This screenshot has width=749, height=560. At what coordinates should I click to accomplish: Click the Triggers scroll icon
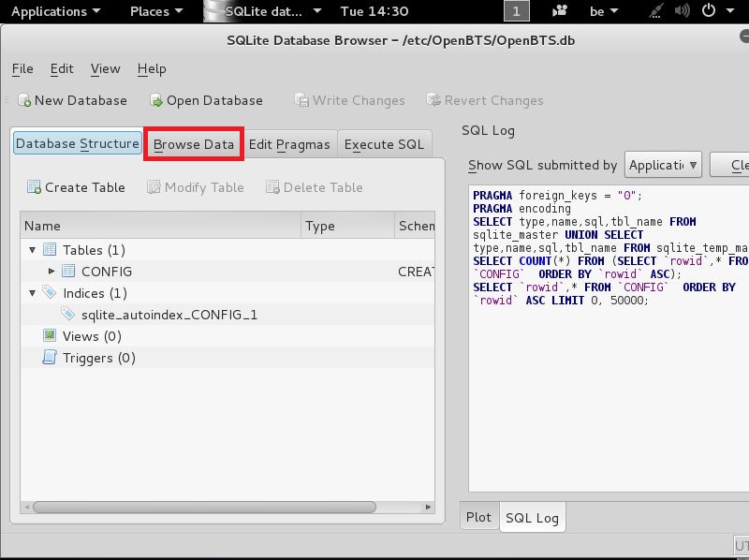[x=50, y=358]
